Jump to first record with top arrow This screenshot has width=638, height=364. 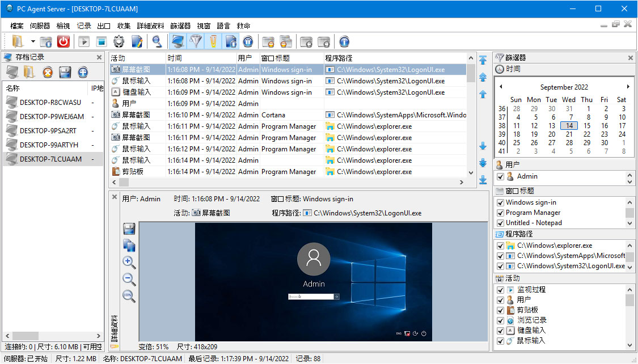coord(483,60)
